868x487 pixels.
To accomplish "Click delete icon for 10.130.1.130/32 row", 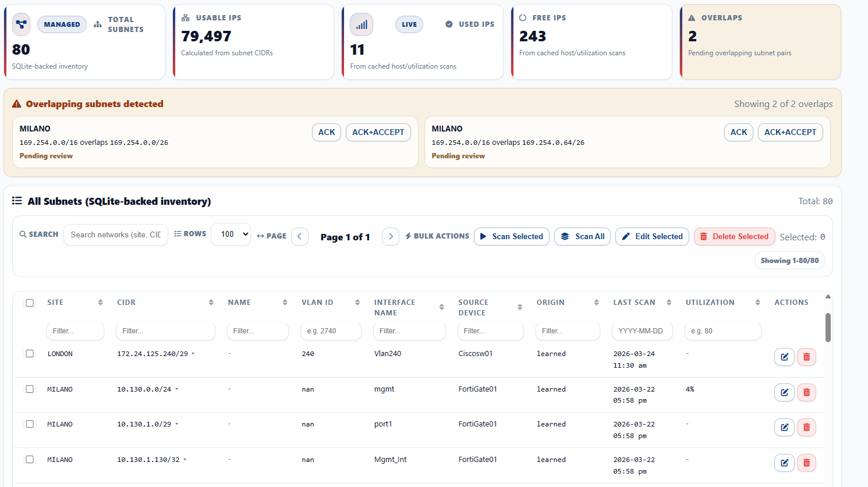I will pyautogui.click(x=806, y=463).
